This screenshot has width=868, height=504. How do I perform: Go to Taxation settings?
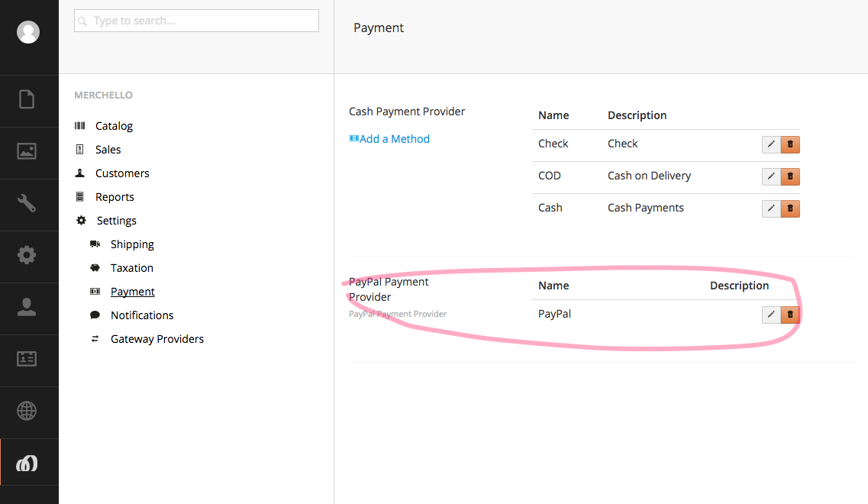[132, 268]
